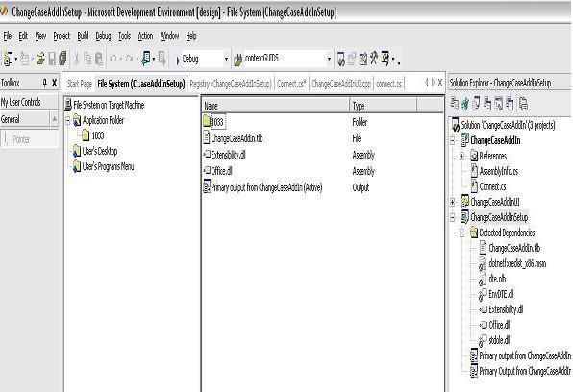The height and width of the screenshot is (392, 573).
Task: Expand the References node
Action: click(461, 156)
